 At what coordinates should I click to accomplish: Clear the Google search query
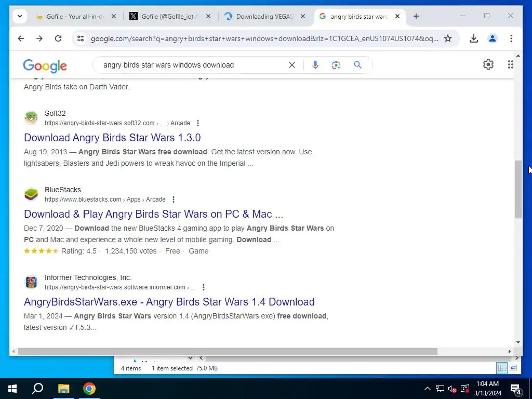(292, 65)
